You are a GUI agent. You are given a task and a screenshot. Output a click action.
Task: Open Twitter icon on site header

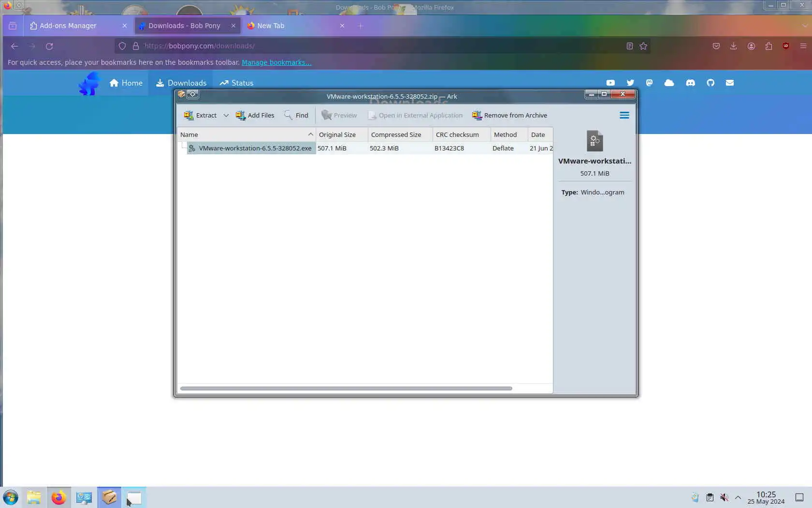(630, 83)
